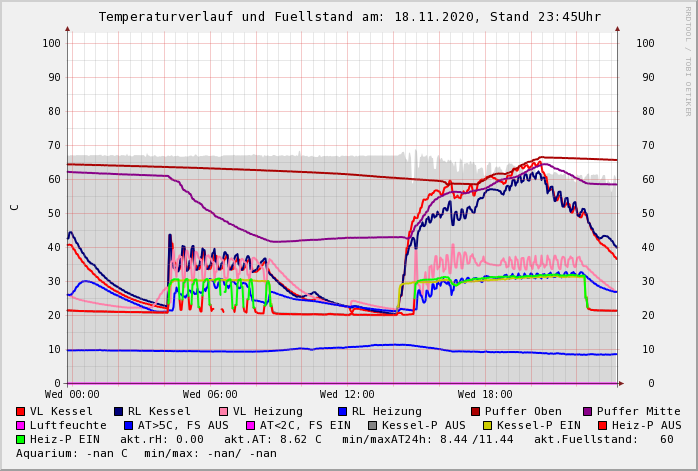698x471 pixels.
Task: Click the green Heiz-P EIN swatch
Action: (x=21, y=440)
